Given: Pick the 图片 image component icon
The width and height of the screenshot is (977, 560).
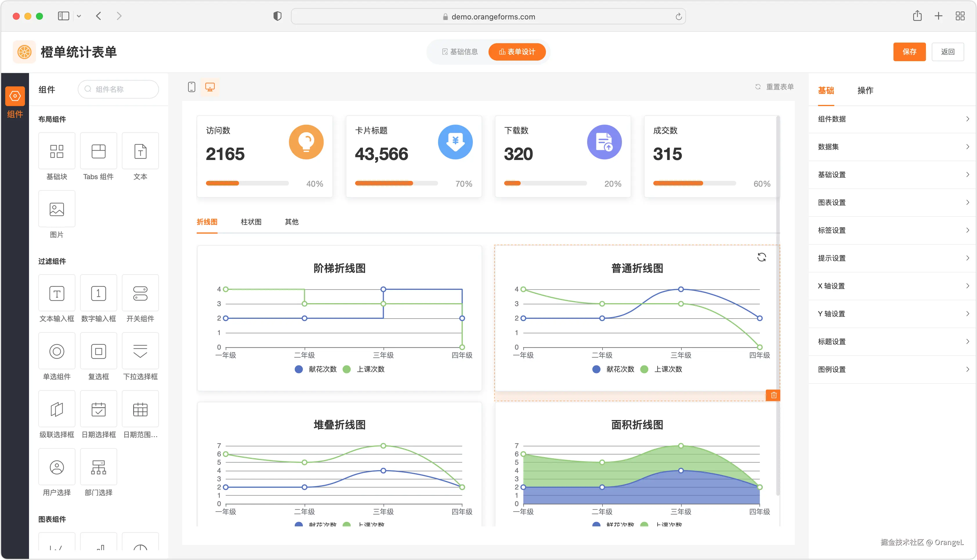Looking at the screenshot, I should 57,209.
